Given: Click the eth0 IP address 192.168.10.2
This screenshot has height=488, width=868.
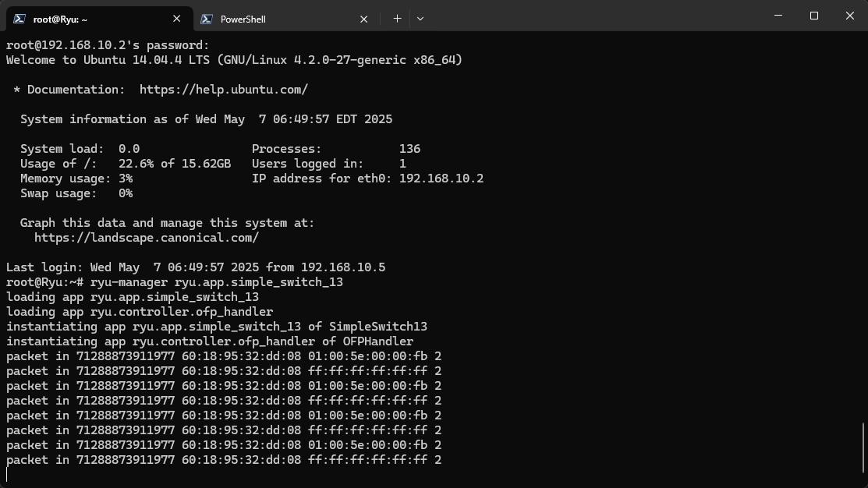Looking at the screenshot, I should pos(441,179).
